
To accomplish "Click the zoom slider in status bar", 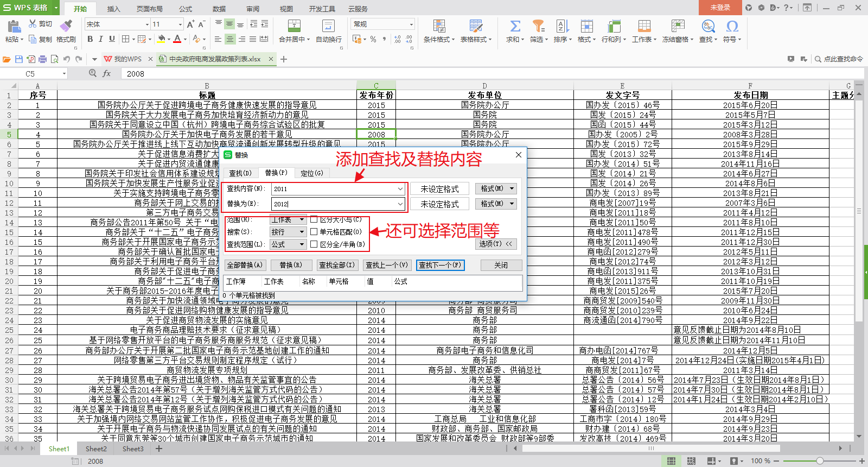I will click(819, 461).
